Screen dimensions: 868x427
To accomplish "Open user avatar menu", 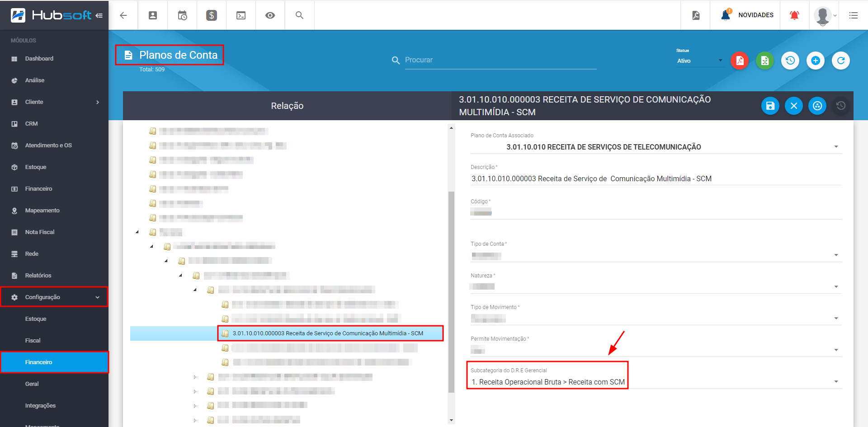I will [825, 16].
